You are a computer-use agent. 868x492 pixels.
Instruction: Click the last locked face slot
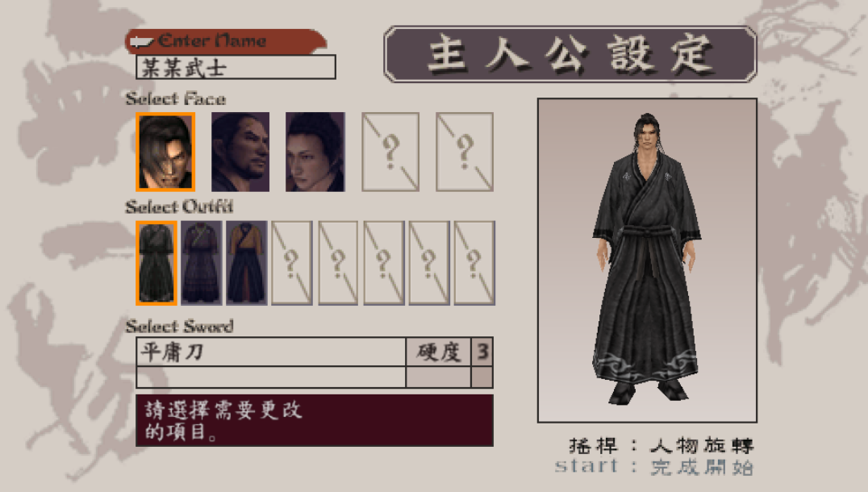click(465, 152)
